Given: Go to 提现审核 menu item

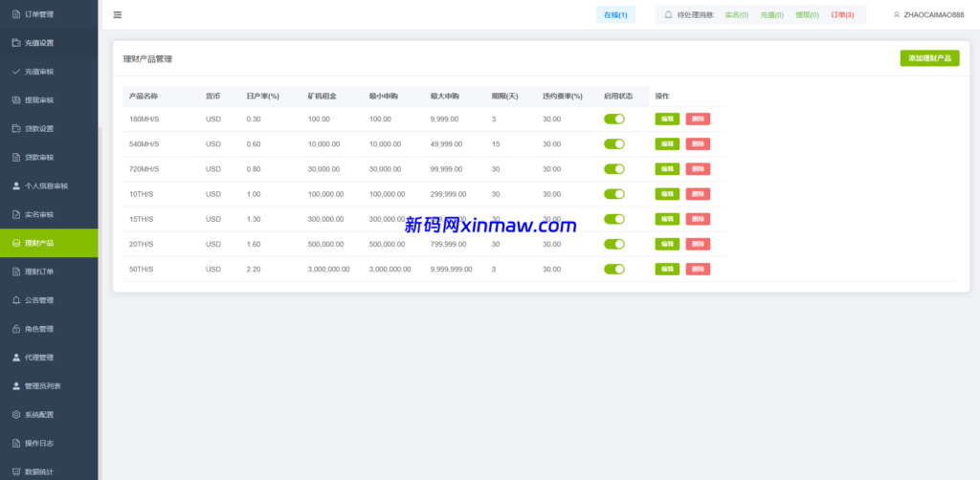Looking at the screenshot, I should coord(49,99).
